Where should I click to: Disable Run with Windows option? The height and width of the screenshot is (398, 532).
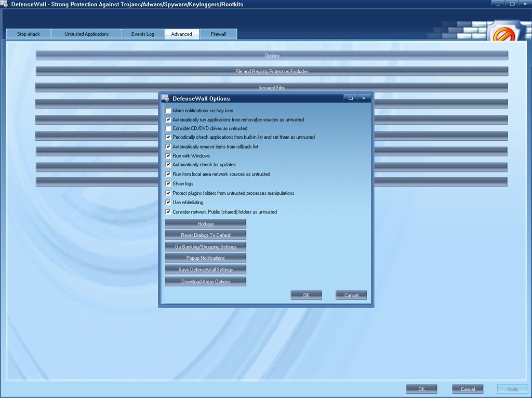(168, 156)
